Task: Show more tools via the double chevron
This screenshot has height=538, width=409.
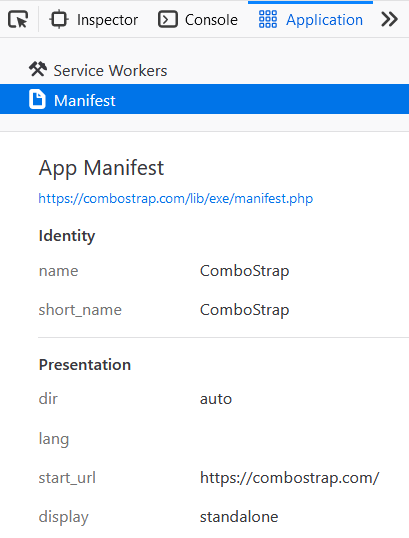Action: [389, 19]
